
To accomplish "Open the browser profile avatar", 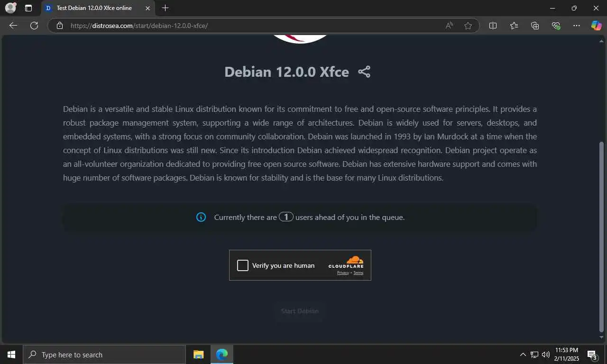I will tap(10, 8).
